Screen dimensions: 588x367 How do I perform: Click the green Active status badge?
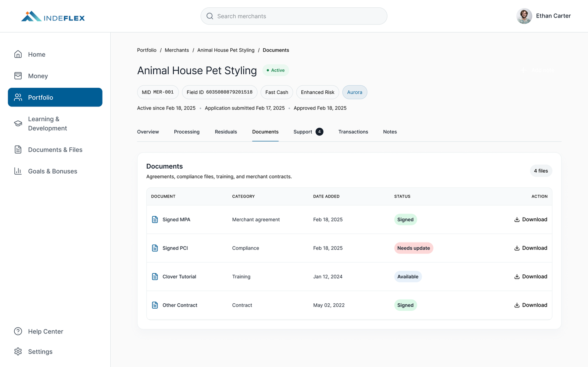pos(276,70)
